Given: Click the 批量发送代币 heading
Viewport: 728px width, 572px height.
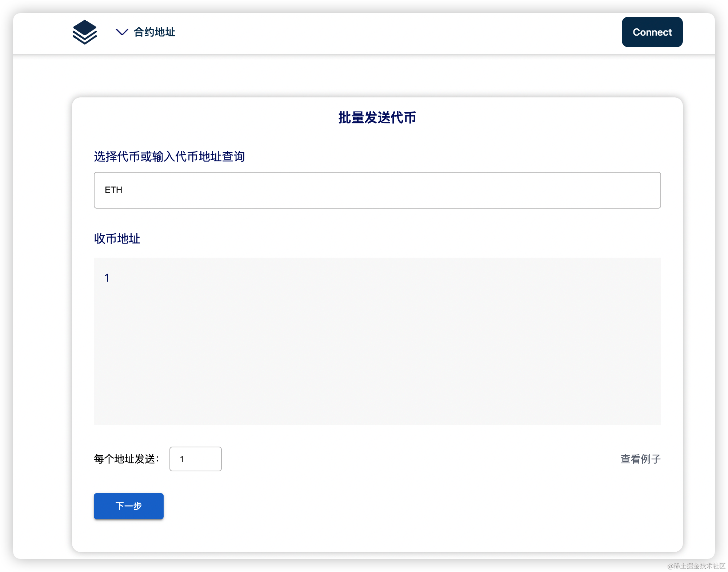Looking at the screenshot, I should (377, 118).
